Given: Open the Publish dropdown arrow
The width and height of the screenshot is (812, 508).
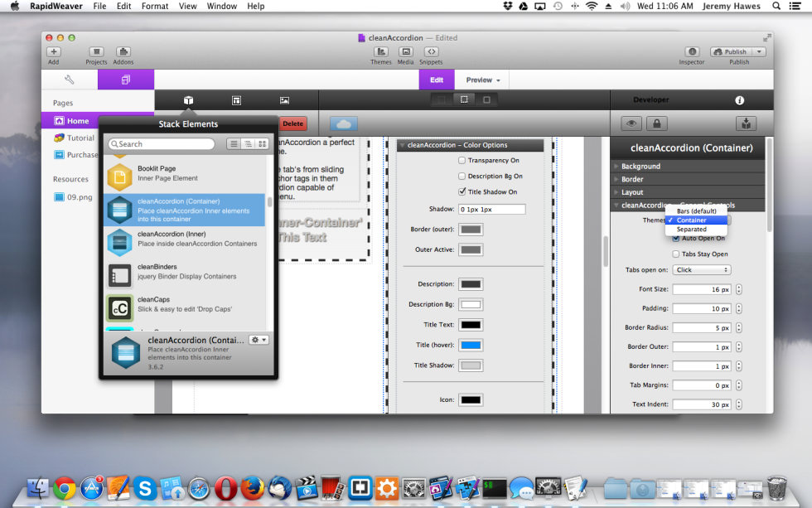Looking at the screenshot, I should 759,51.
